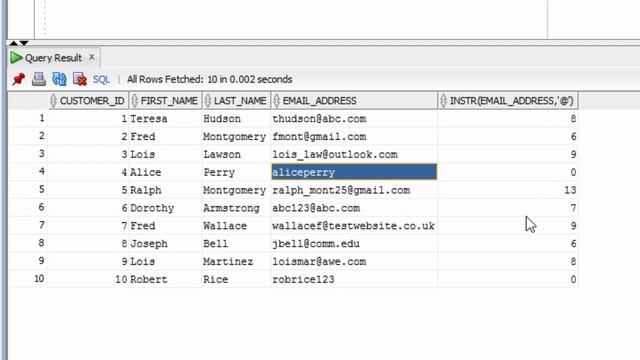
Task: Sort by FIRST_NAME column header
Action: [165, 101]
